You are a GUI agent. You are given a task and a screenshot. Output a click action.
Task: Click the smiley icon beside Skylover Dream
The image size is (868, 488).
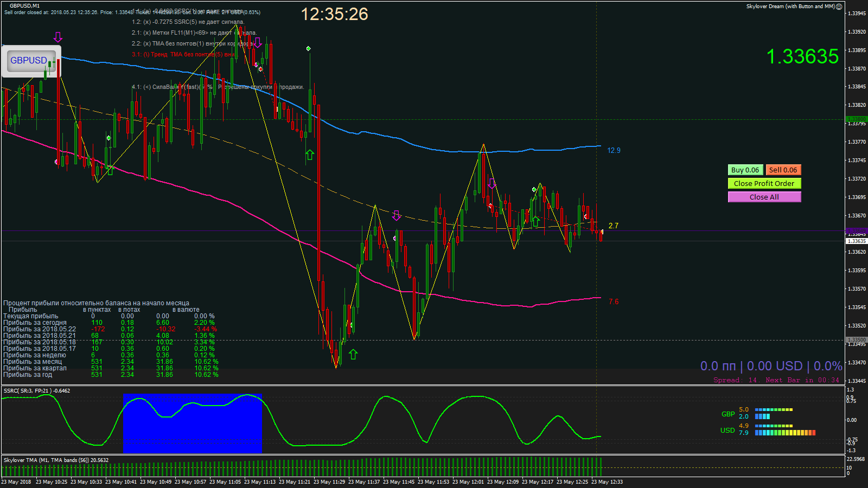[x=839, y=7]
